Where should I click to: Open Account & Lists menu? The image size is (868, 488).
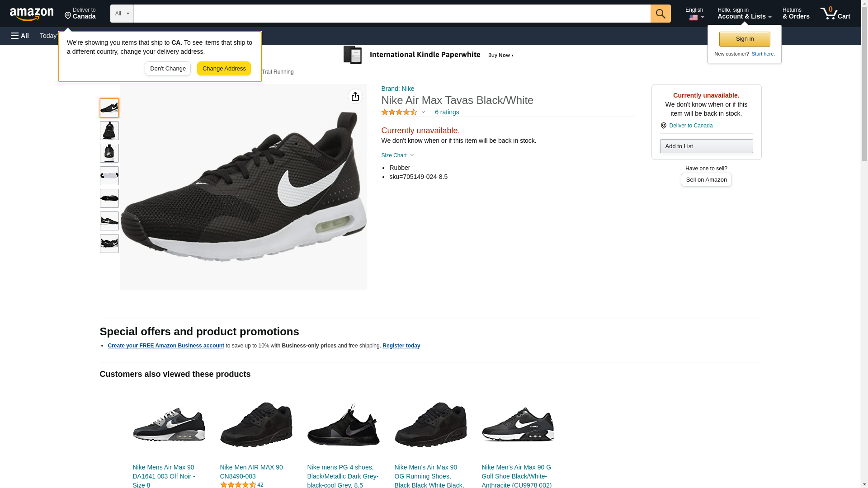744,14
